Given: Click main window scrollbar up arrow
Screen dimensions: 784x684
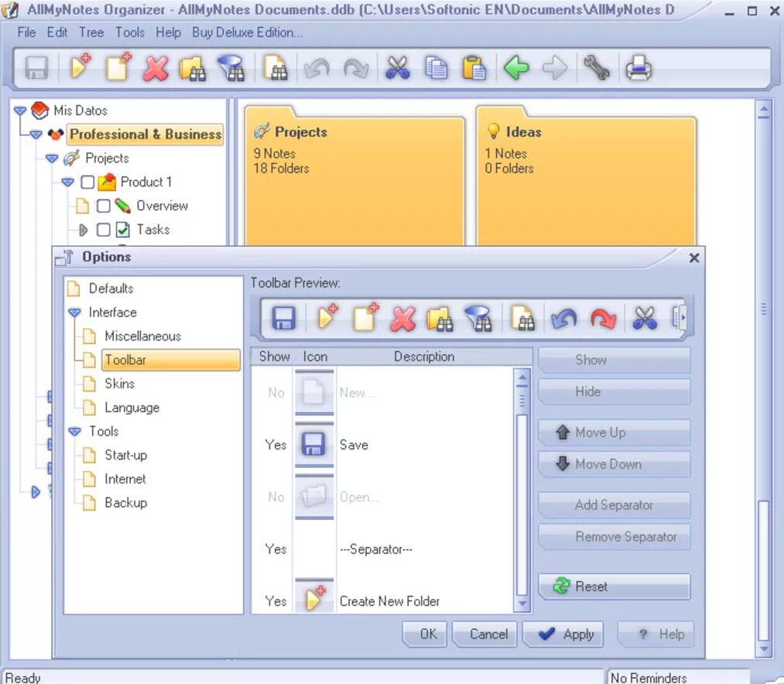Looking at the screenshot, I should pos(764,110).
